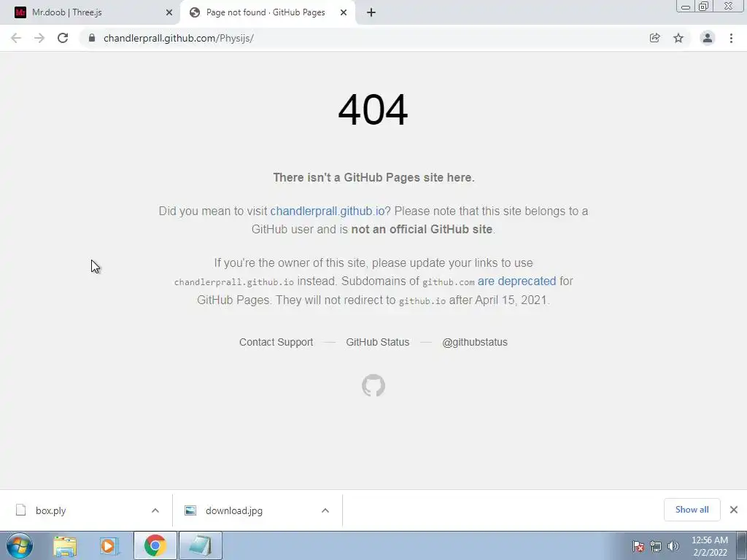Open the Chrome profile avatar icon
The width and height of the screenshot is (747, 560).
click(x=708, y=38)
